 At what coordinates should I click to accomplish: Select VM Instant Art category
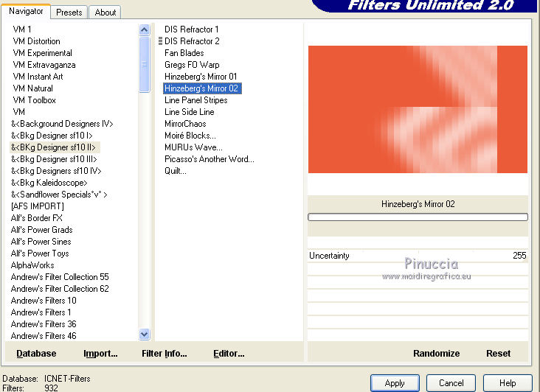click(x=38, y=77)
